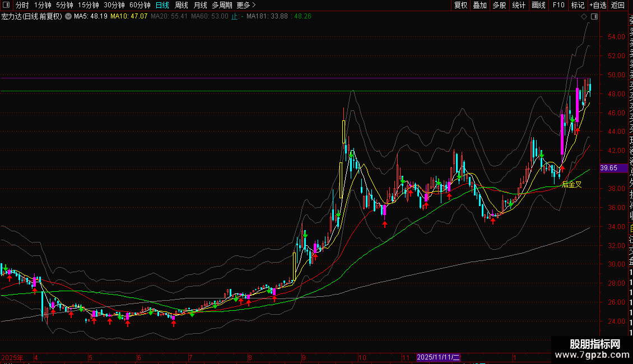Open the 多周期 multi-period view
This screenshot has height=364, width=633.
(x=222, y=5)
